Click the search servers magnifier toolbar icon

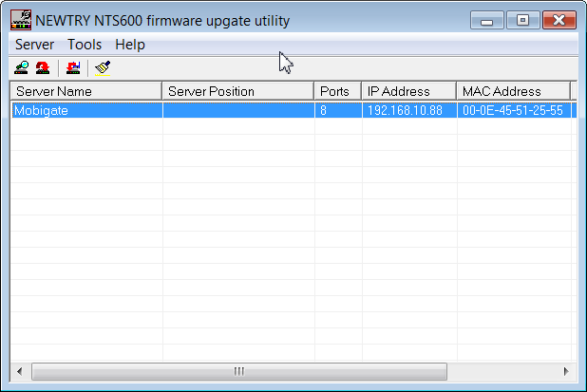tap(22, 67)
